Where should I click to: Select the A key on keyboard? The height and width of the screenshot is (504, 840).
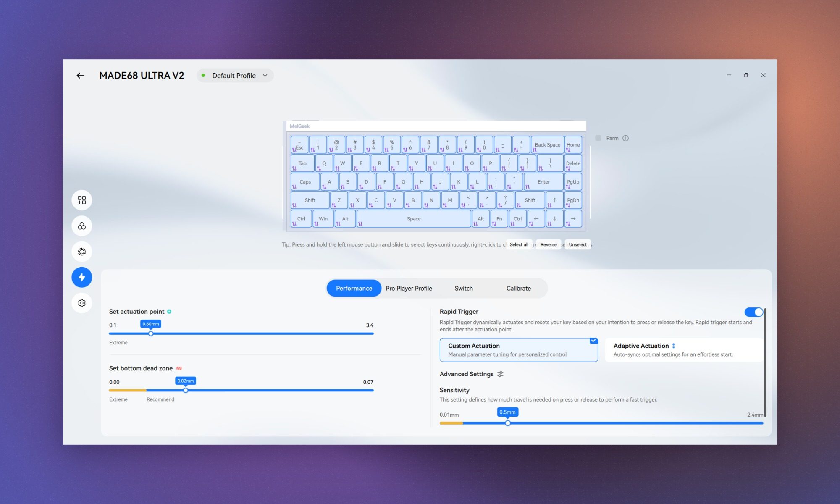click(330, 182)
